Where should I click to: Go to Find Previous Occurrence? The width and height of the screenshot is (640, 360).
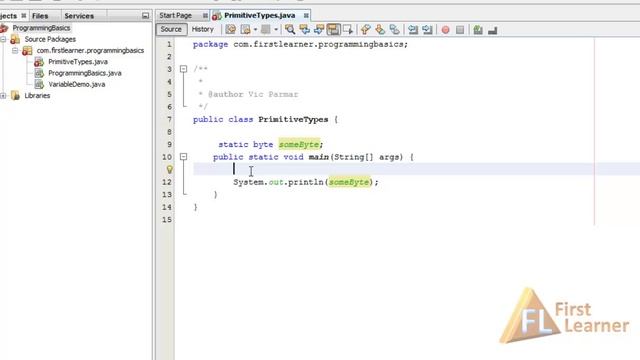coord(304,29)
